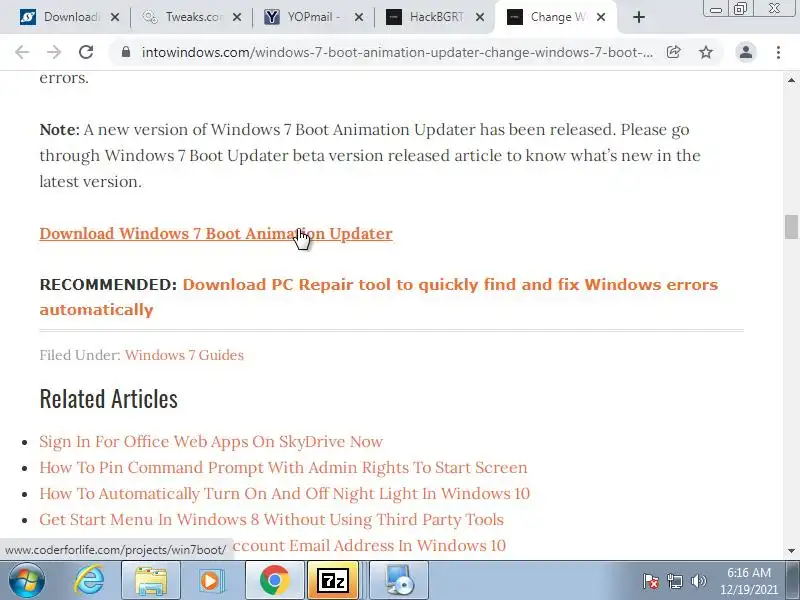This screenshot has height=600, width=800.
Task: Go forward to the next page
Action: pyautogui.click(x=54, y=52)
